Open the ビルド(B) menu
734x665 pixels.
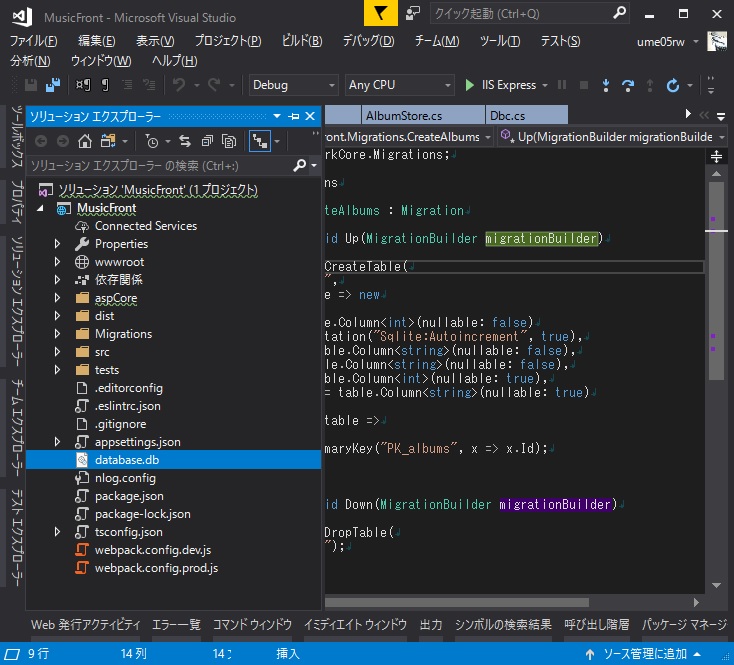[x=302, y=41]
